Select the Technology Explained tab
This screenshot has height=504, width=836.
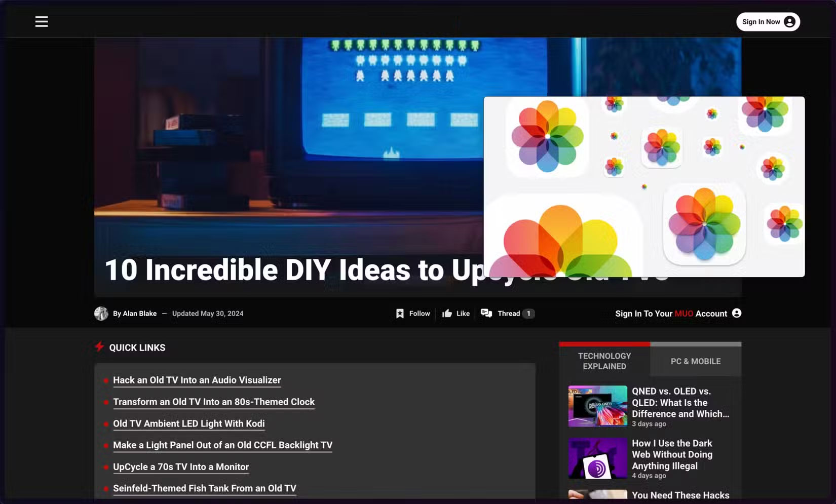[x=603, y=361]
